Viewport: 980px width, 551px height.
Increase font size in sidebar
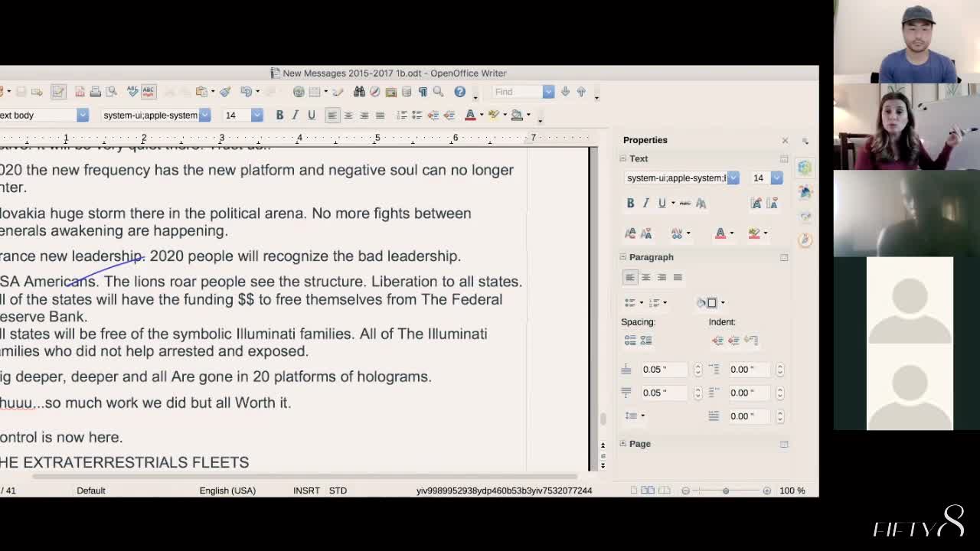coord(756,203)
